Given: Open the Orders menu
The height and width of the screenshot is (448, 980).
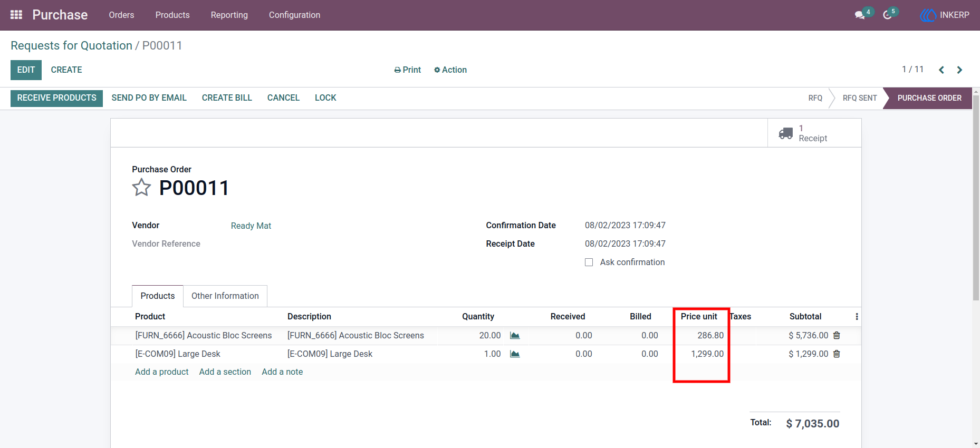Looking at the screenshot, I should pos(121,15).
